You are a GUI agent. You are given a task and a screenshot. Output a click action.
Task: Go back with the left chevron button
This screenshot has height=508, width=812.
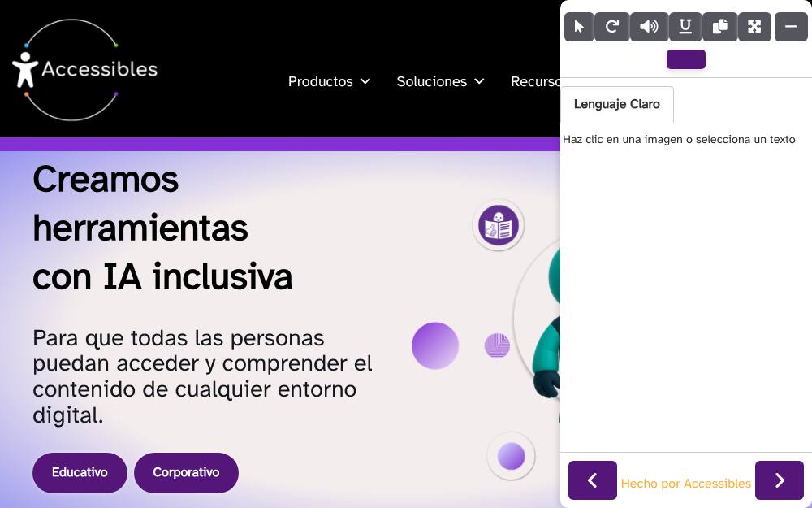click(593, 480)
